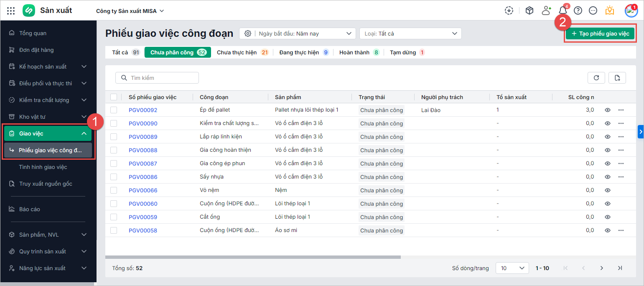
Task: Open Báo cáo in the sidebar
Action: (x=48, y=209)
